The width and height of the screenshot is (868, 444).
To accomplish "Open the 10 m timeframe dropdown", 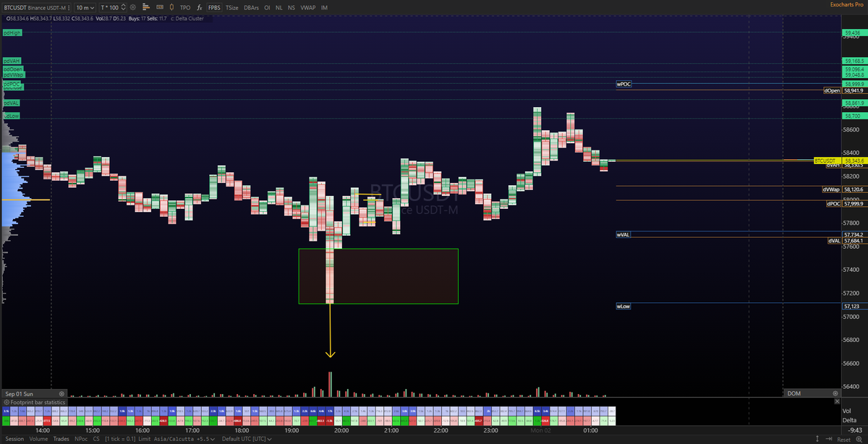I will pyautogui.click(x=85, y=7).
